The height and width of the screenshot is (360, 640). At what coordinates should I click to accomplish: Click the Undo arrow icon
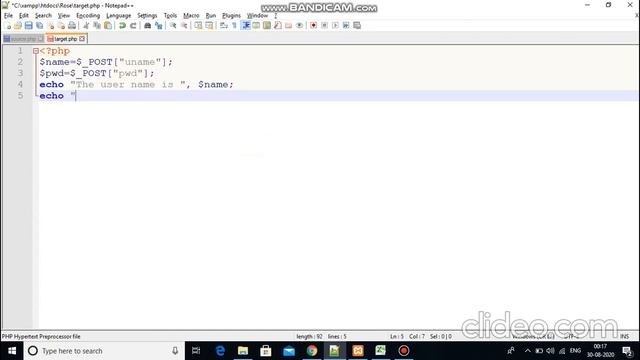pos(122,26)
